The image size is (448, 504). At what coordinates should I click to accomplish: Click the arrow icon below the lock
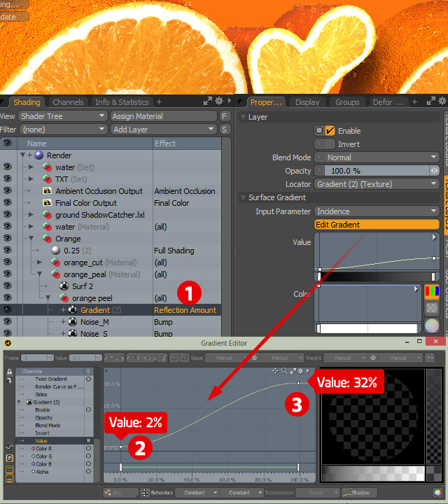(9, 380)
